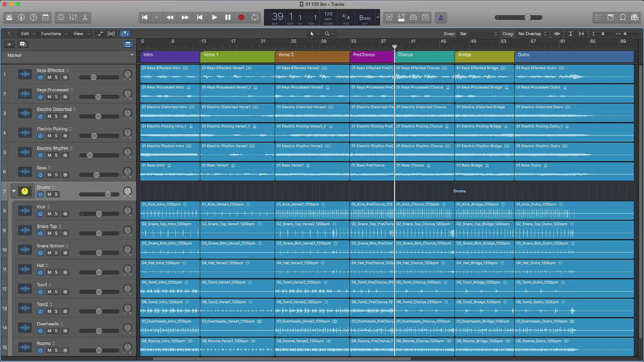
Task: Open the Drag mode No Overlap dropdown
Action: click(532, 34)
